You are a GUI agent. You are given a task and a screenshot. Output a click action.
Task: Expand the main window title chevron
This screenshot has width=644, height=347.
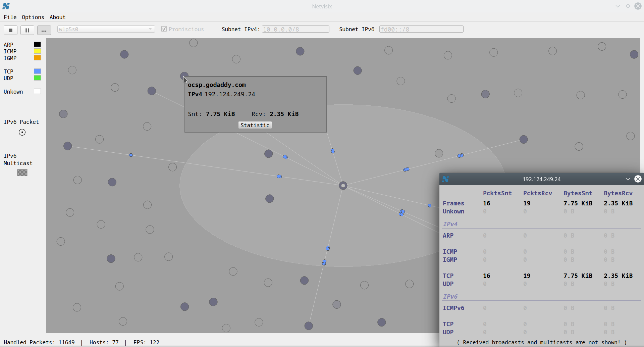[618, 6]
